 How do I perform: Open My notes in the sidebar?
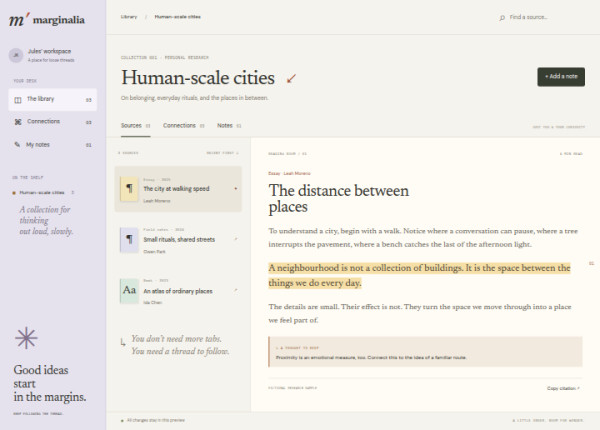point(52,145)
